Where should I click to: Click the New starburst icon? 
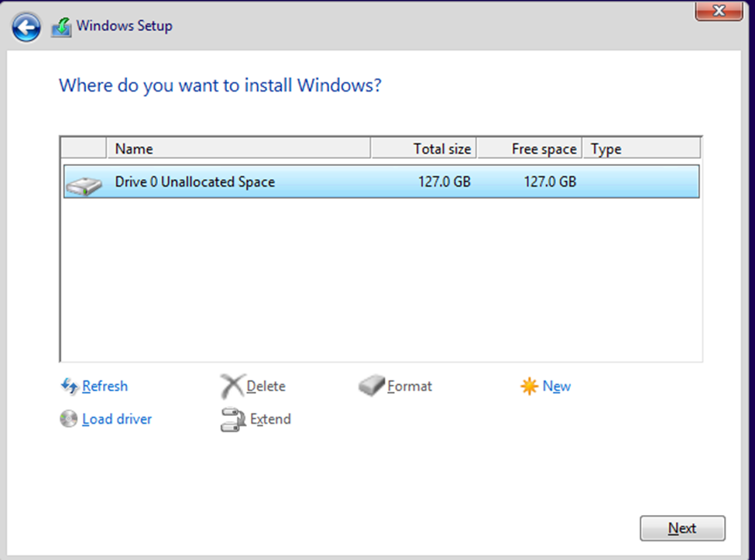pyautogui.click(x=529, y=387)
